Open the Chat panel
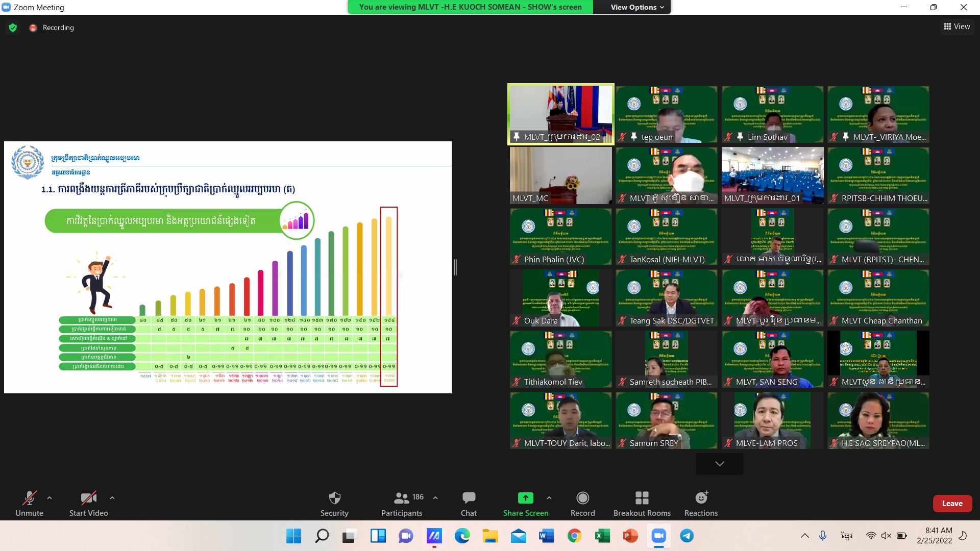 click(469, 503)
